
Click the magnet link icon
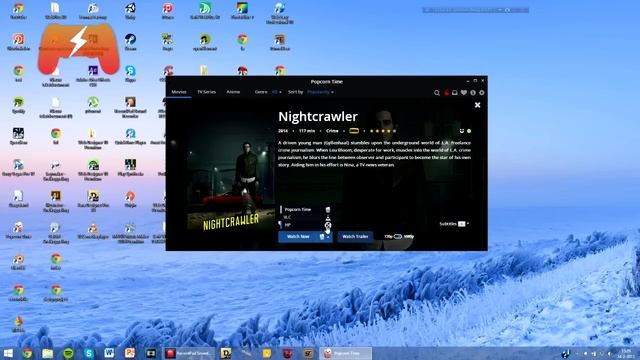pos(462,131)
